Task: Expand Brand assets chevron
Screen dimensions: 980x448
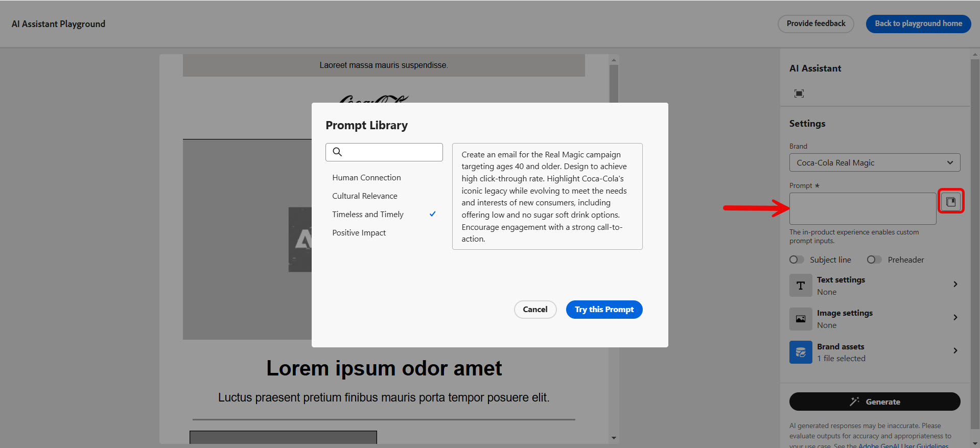Action: click(955, 350)
